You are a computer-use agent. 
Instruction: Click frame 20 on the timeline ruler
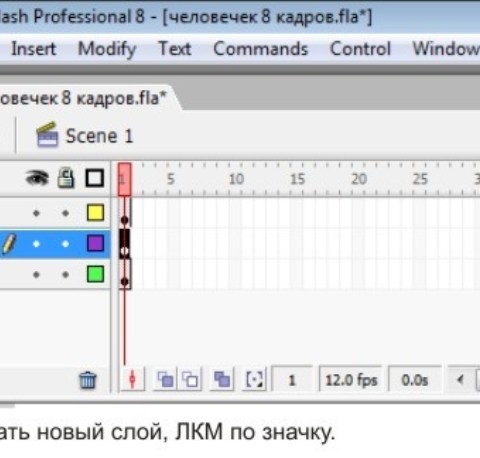coord(359,179)
